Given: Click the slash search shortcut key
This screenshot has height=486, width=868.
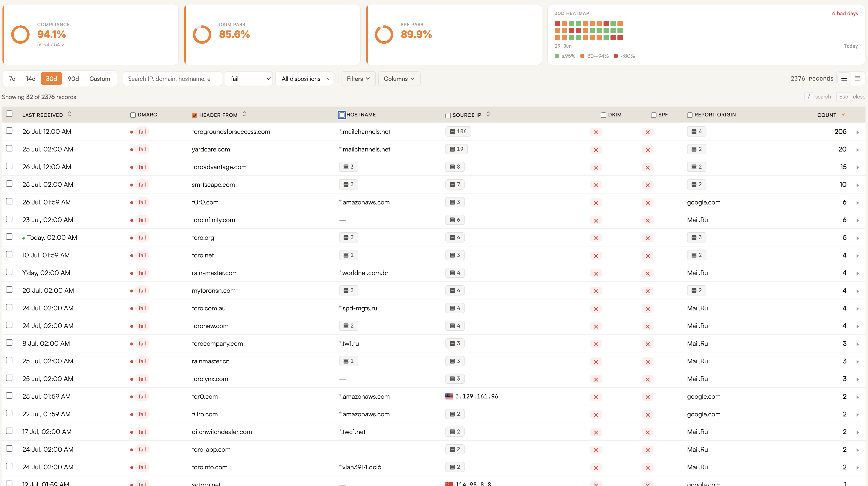Looking at the screenshot, I should click(808, 97).
